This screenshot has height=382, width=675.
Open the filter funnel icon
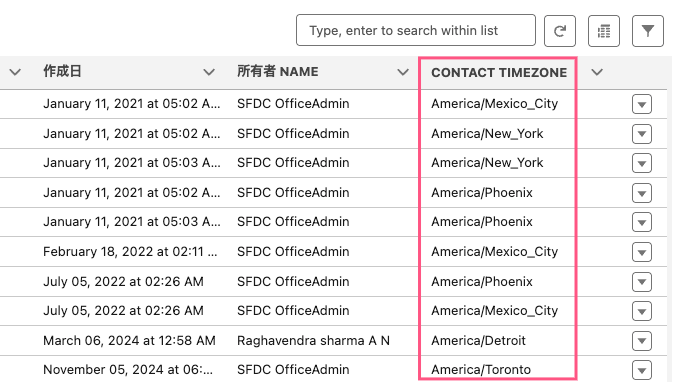click(x=648, y=31)
